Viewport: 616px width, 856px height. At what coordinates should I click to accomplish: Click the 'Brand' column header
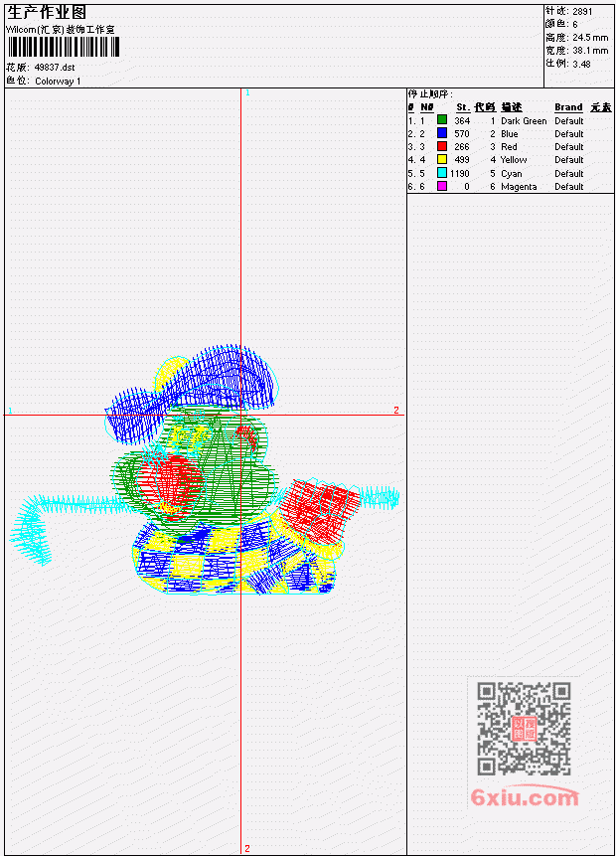568,107
